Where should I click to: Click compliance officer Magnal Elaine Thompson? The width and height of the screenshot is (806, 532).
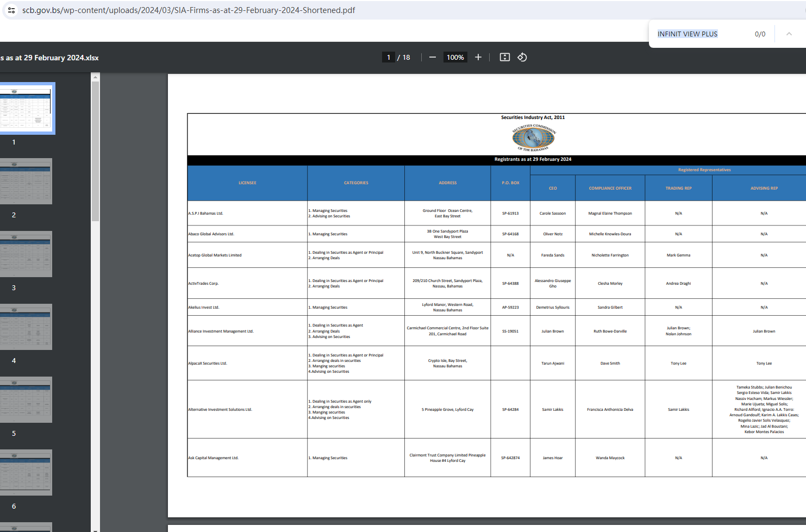[610, 214]
